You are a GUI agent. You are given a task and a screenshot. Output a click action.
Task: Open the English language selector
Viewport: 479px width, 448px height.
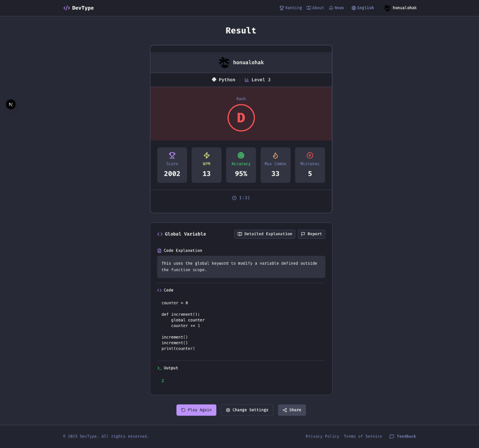click(362, 8)
